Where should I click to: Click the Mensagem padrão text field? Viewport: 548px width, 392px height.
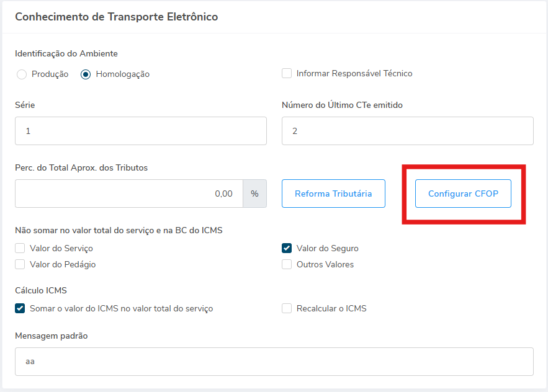(274, 361)
